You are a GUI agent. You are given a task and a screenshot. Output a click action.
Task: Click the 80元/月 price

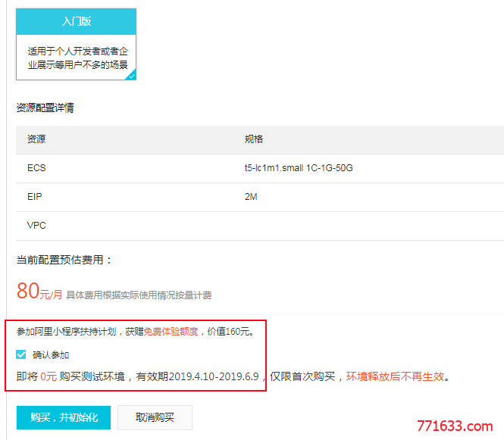coord(39,291)
